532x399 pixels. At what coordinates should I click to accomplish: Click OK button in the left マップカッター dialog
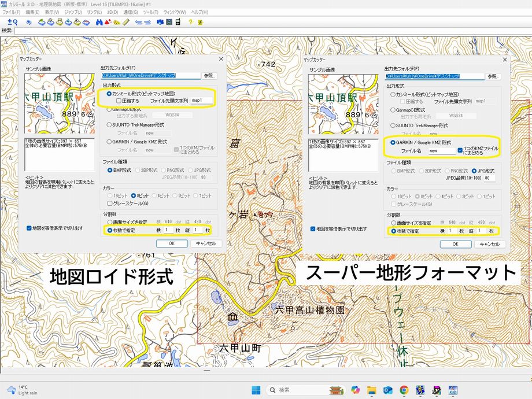172,243
